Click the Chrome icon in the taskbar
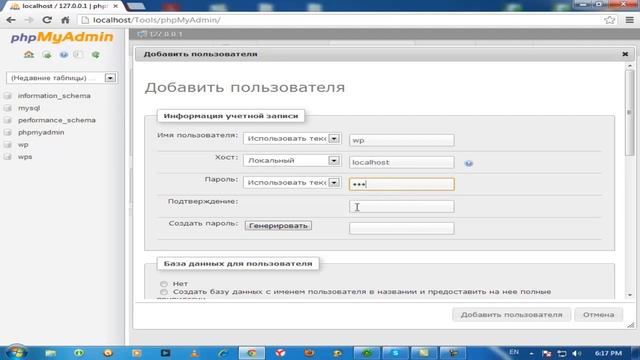The image size is (640, 360). pos(252,353)
